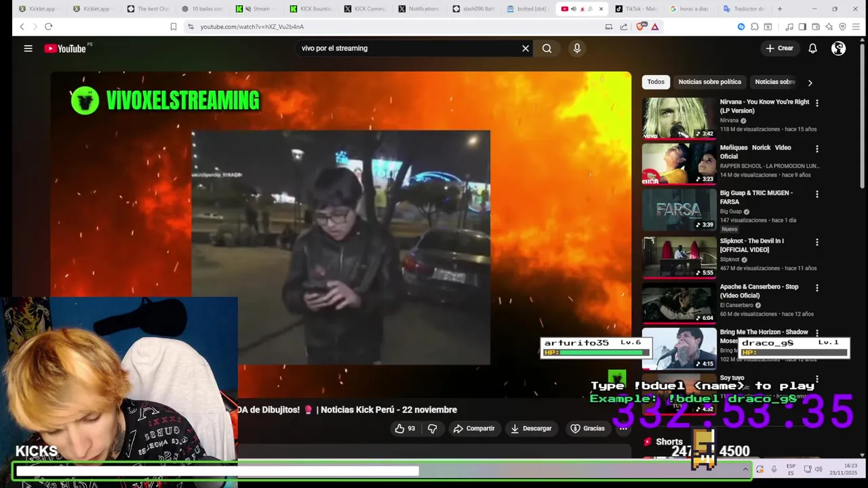
Task: Open options menu for the Slipknot video
Action: (x=816, y=242)
